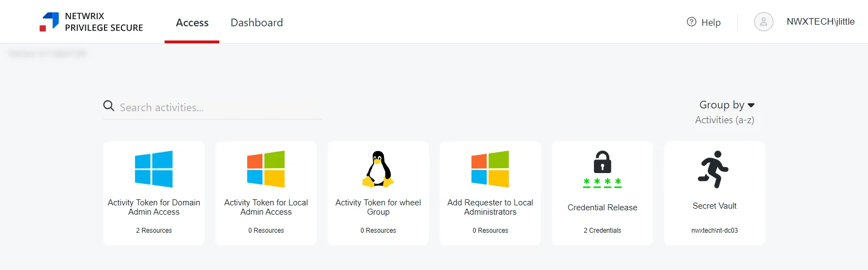The height and width of the screenshot is (270, 868).
Task: Click Windows logo on Add Requester card
Action: click(490, 169)
